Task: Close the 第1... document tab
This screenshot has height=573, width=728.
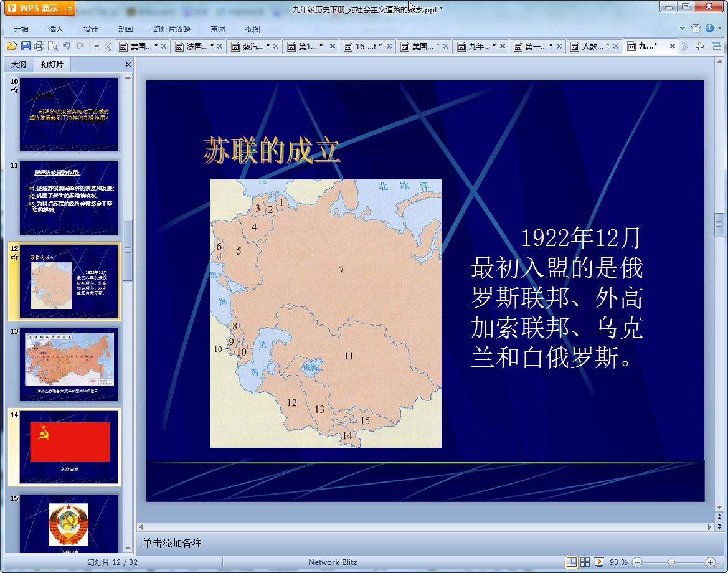Action: 333,47
